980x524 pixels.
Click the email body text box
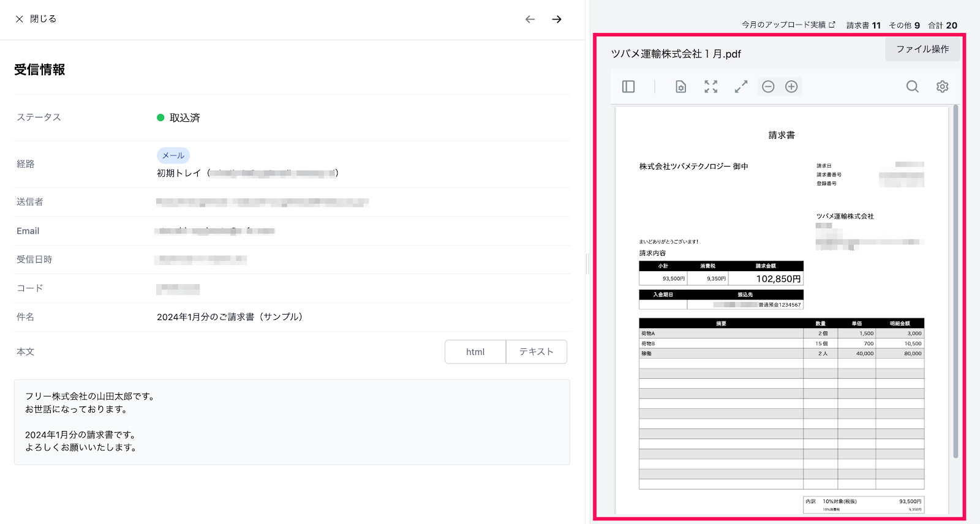coord(292,422)
